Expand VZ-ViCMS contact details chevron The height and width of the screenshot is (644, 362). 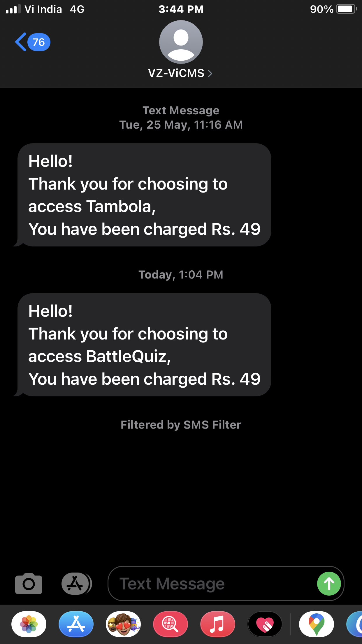(x=210, y=73)
